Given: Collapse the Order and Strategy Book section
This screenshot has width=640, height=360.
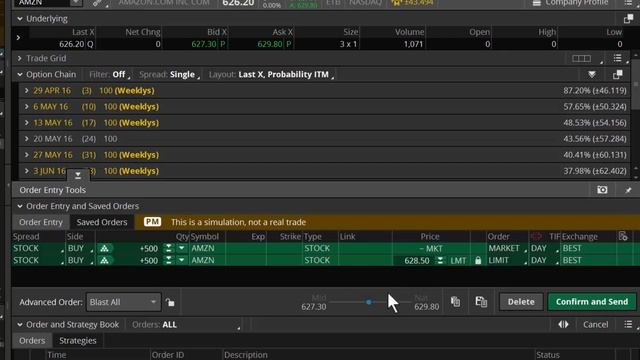Looking at the screenshot, I should tap(20, 324).
